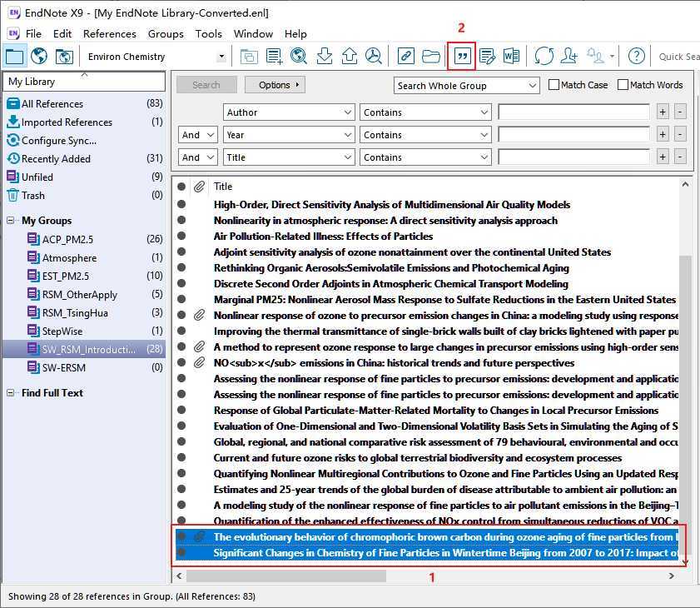Toggle read dot for Marginal PM25 reference
The height and width of the screenshot is (608, 700).
tap(181, 299)
